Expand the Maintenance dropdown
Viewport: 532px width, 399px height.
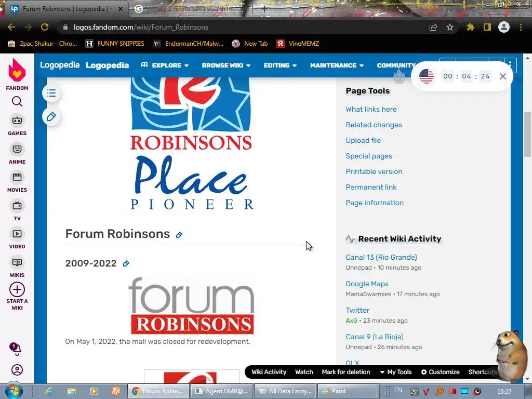coord(337,65)
